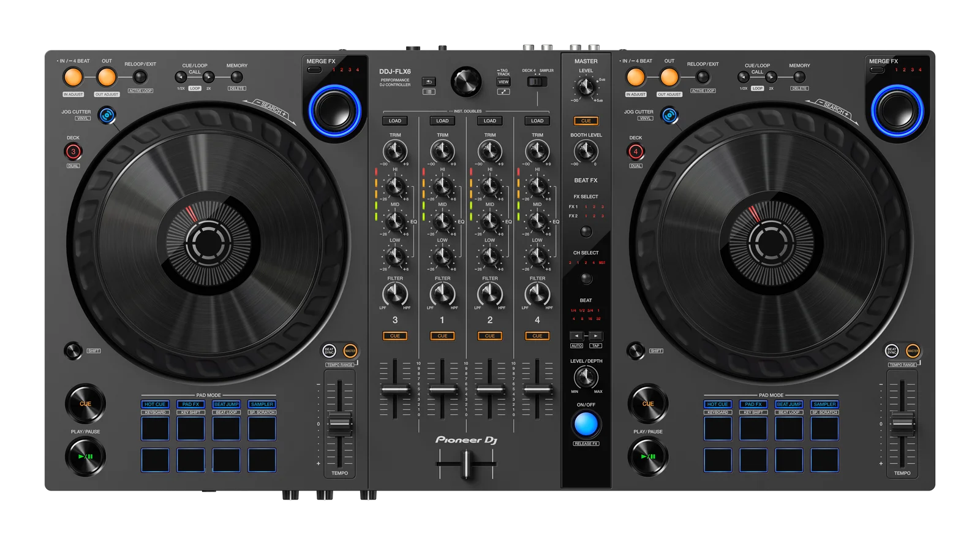The height and width of the screenshot is (545, 980).
Task: Click the left deck MEMORY button
Action: click(236, 77)
